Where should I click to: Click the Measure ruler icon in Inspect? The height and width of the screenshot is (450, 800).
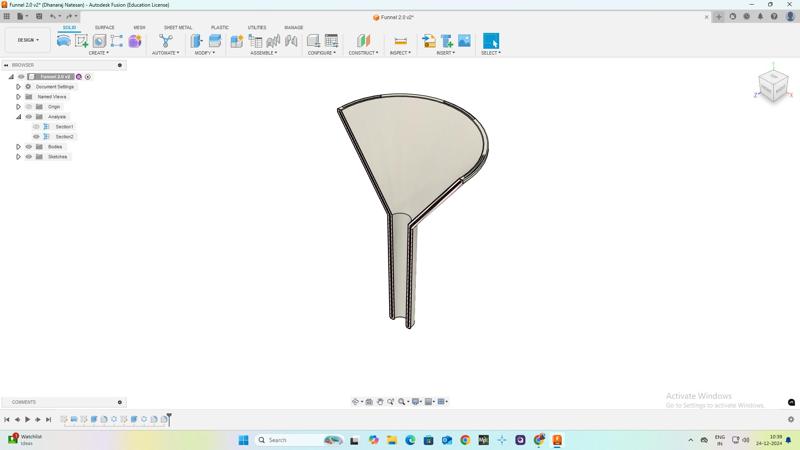tap(401, 41)
